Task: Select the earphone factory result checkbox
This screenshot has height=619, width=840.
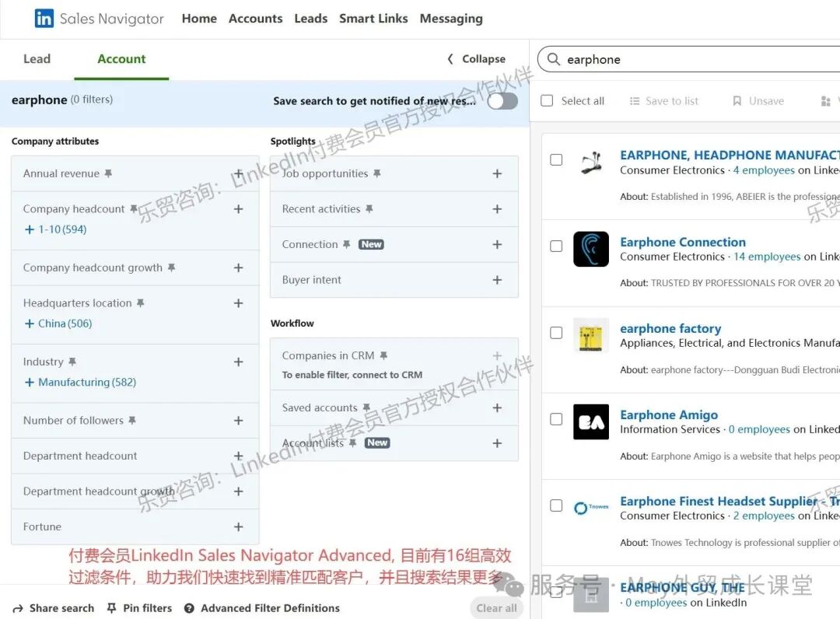Action: (556, 333)
